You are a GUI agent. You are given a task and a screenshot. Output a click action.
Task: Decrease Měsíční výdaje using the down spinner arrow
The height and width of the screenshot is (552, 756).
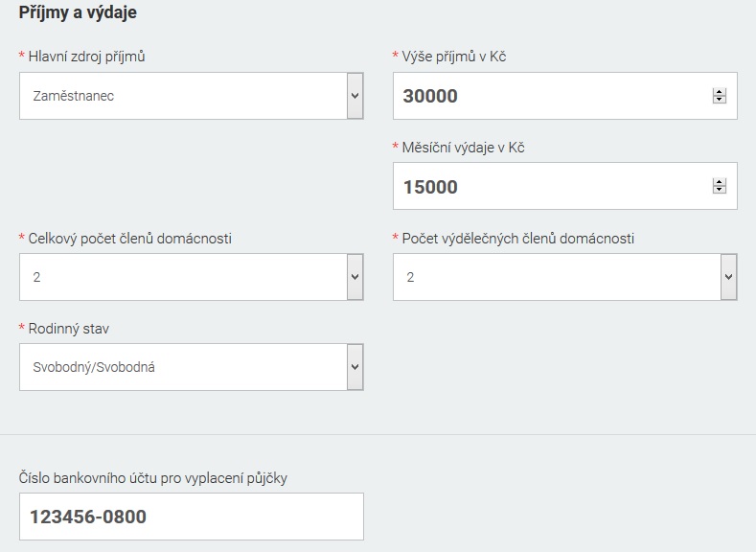720,190
